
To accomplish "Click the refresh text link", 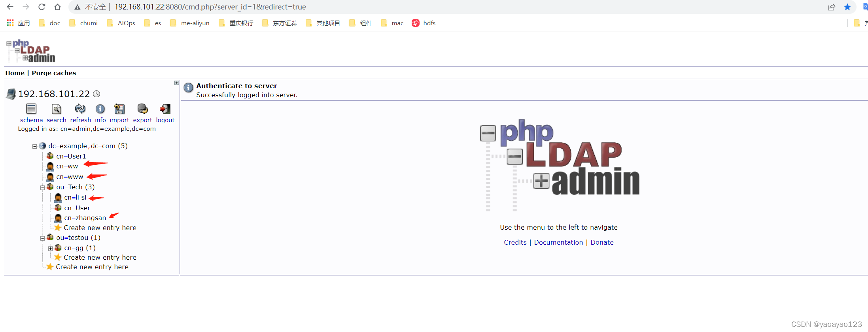I will point(80,120).
